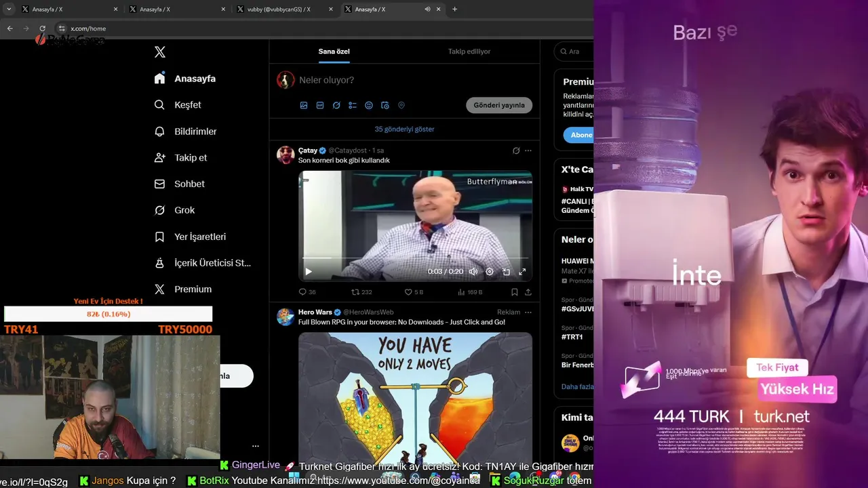This screenshot has width=868, height=488.
Task: Open Çatay display name link
Action: click(308, 150)
